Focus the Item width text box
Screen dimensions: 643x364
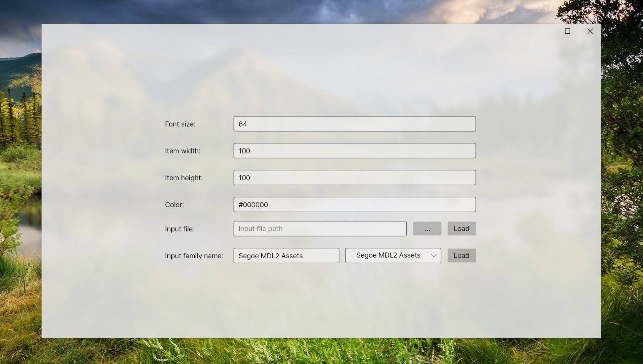pos(354,151)
